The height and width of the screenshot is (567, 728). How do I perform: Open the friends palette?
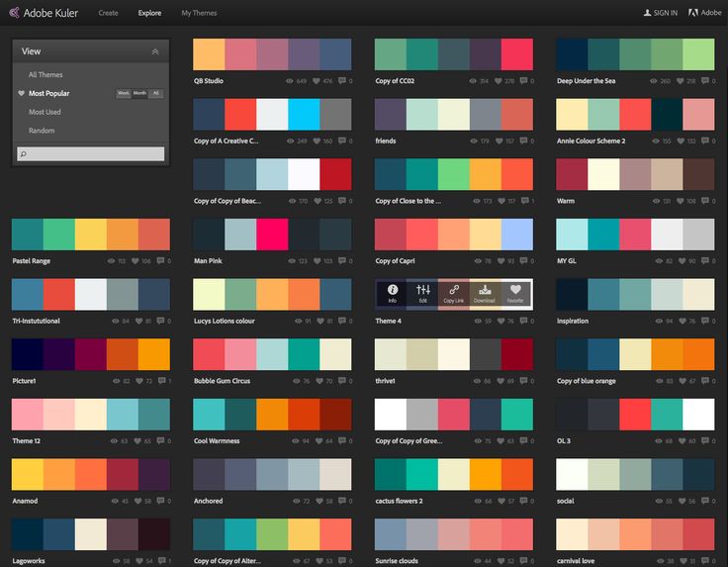point(454,114)
